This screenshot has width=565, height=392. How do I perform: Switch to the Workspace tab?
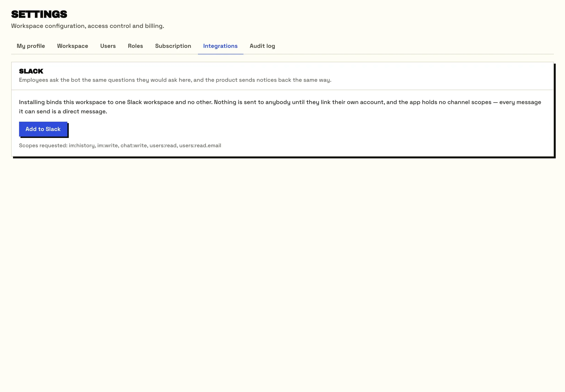[72, 46]
